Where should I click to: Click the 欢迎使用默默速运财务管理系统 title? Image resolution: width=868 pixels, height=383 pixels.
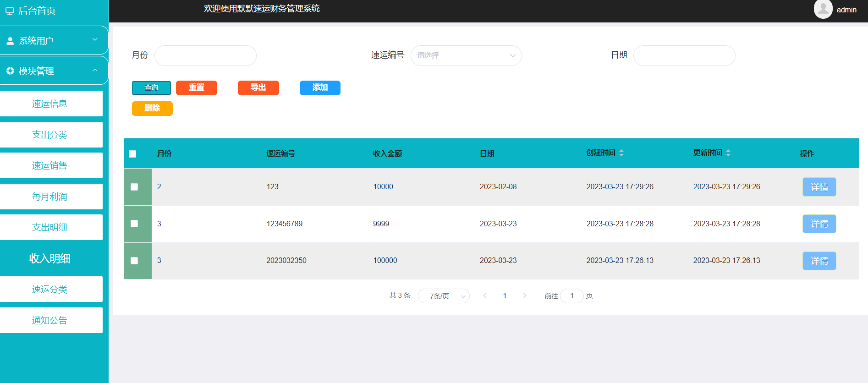(262, 8)
